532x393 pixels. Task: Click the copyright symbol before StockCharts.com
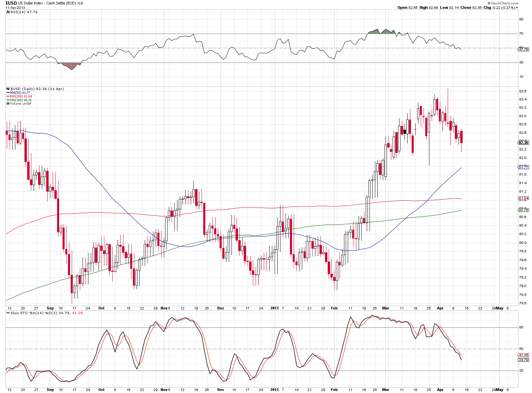489,3
